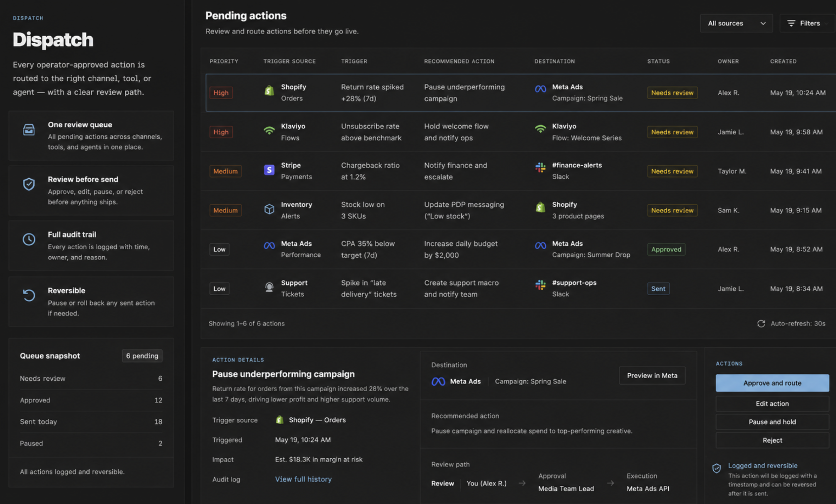Click the Inventory Alerts cube icon

(269, 209)
